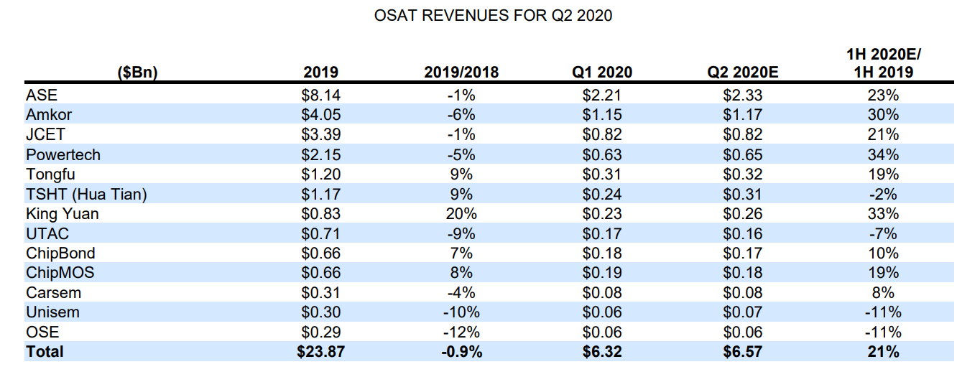Click Total Q2 2020E value '$6.57'

tap(743, 352)
